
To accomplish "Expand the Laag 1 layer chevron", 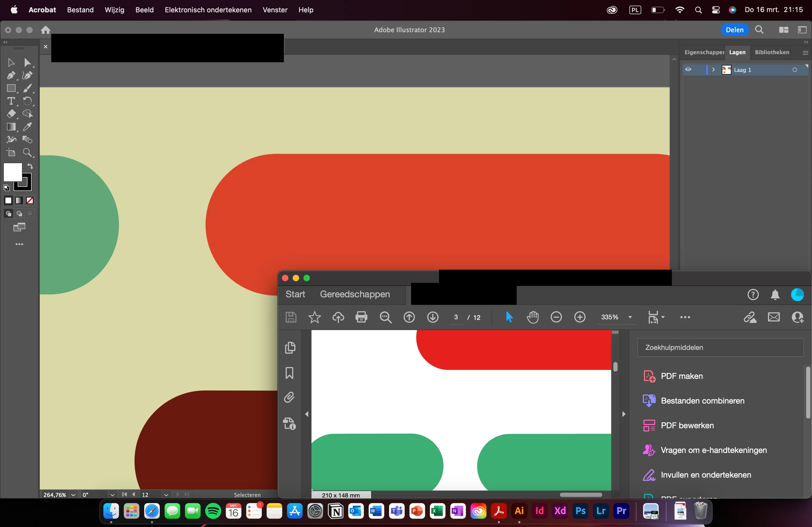I will point(713,70).
